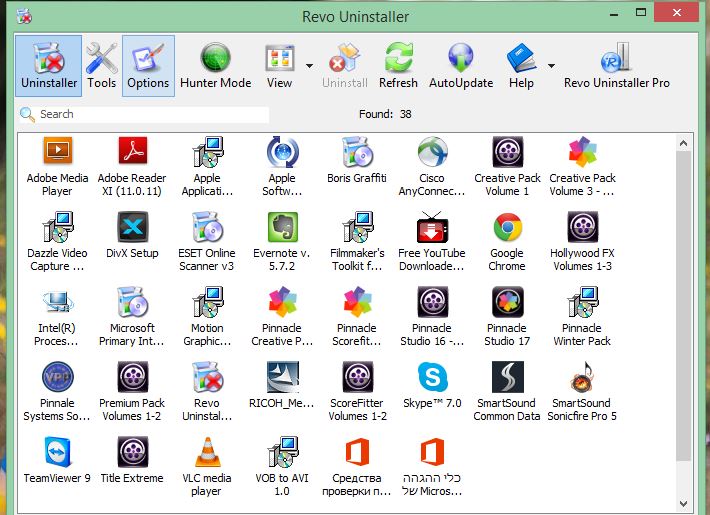Select Adobe Reader XI program icon
The height and width of the screenshot is (515, 710).
133,153
